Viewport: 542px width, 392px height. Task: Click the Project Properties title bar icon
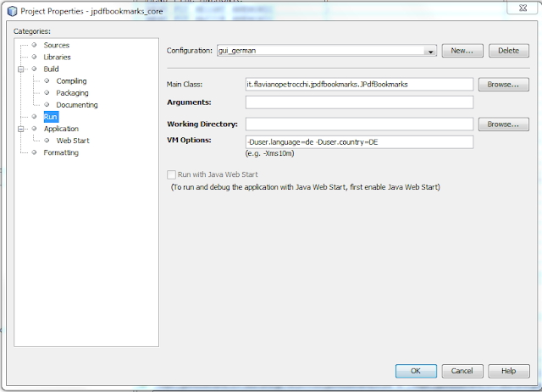(x=12, y=11)
